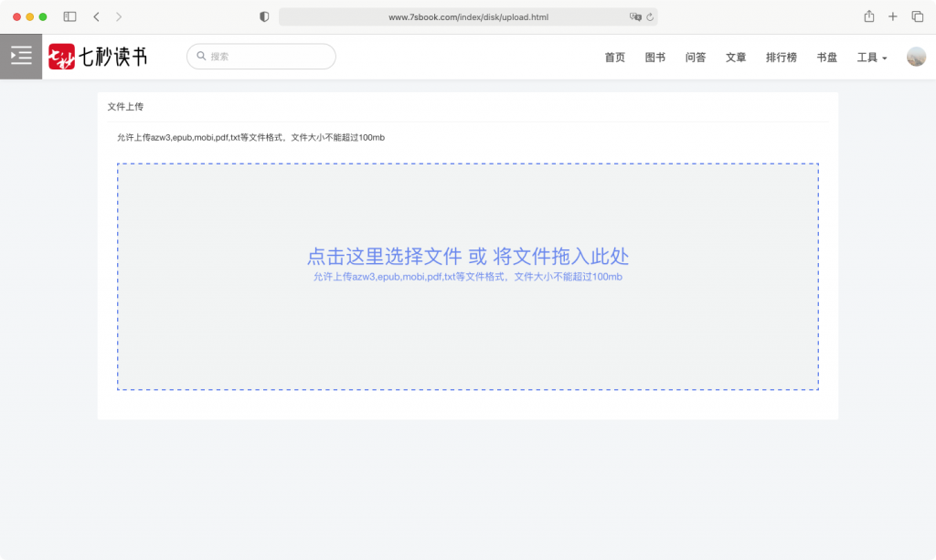Open the Safari share menu

pos(869,16)
